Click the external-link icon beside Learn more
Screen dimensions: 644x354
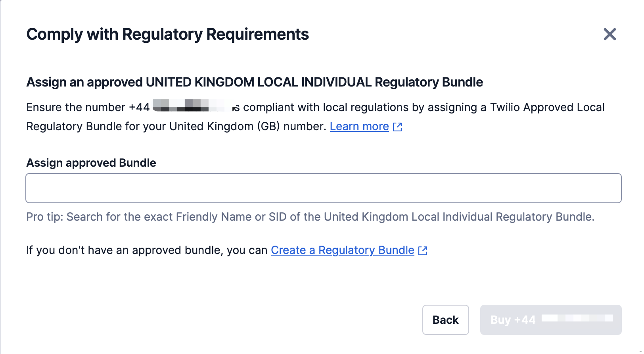coord(398,127)
